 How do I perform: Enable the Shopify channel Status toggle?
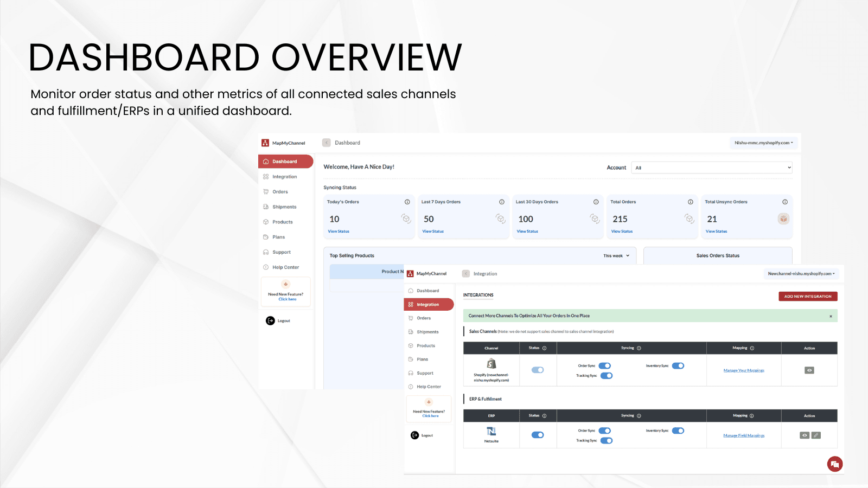pyautogui.click(x=538, y=369)
